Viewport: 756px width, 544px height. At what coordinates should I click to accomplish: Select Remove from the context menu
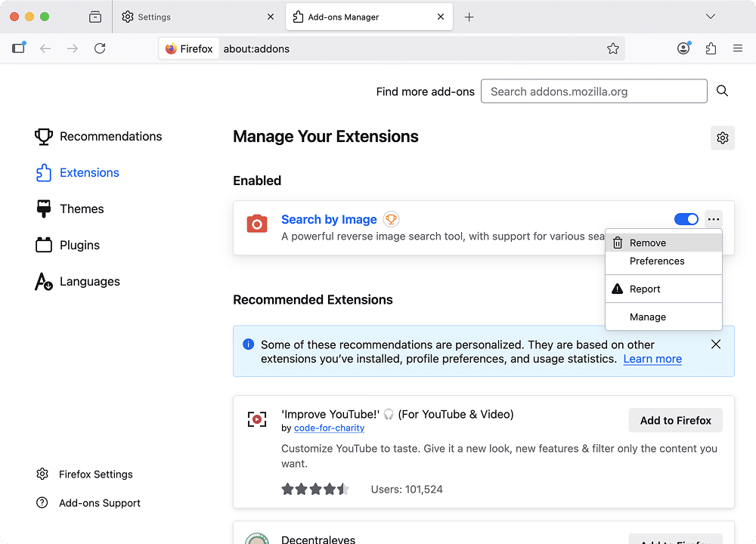pyautogui.click(x=648, y=243)
